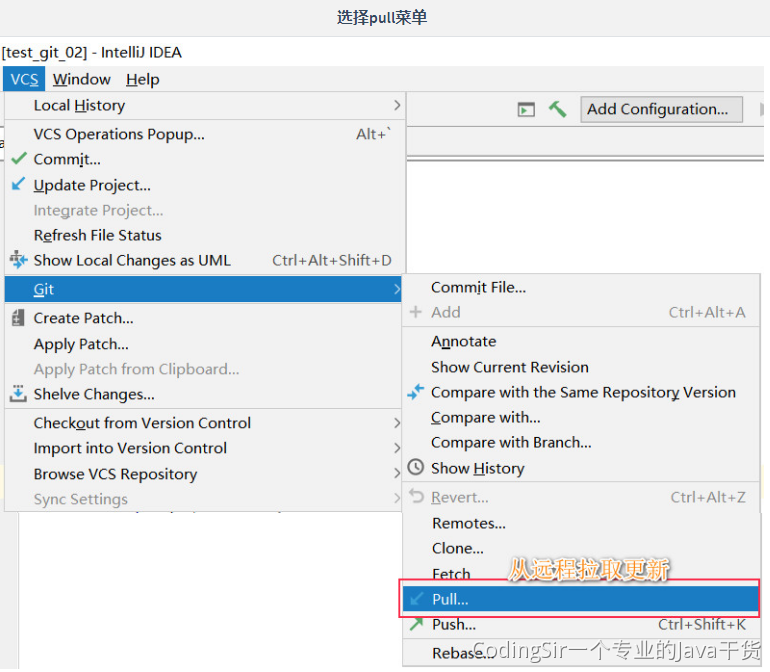Click the Shelve Changes icon

click(x=18, y=393)
